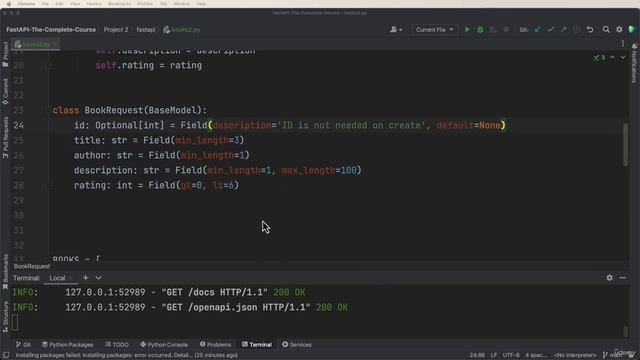Open the Commit tool window sidebar button
This screenshot has height=360, width=640.
click(x=5, y=91)
